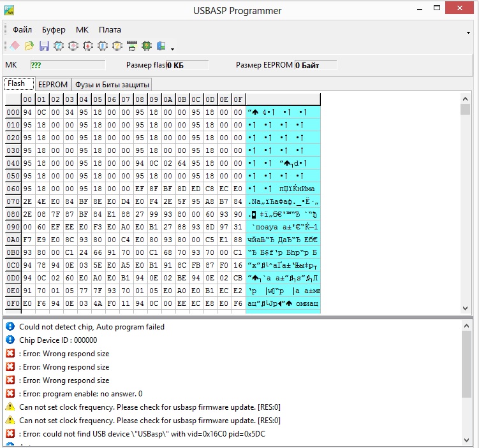Open file with the folder icon
The width and height of the screenshot is (479, 448).
[29, 46]
